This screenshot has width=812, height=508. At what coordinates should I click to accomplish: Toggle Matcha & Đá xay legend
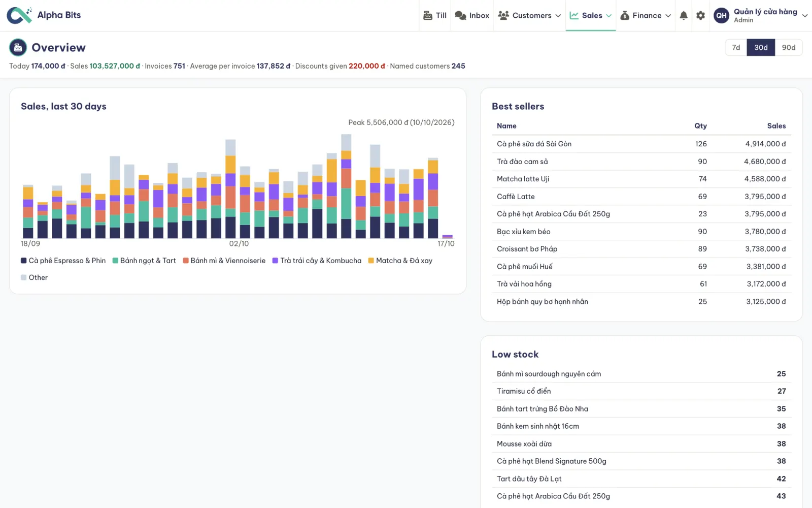tap(400, 261)
